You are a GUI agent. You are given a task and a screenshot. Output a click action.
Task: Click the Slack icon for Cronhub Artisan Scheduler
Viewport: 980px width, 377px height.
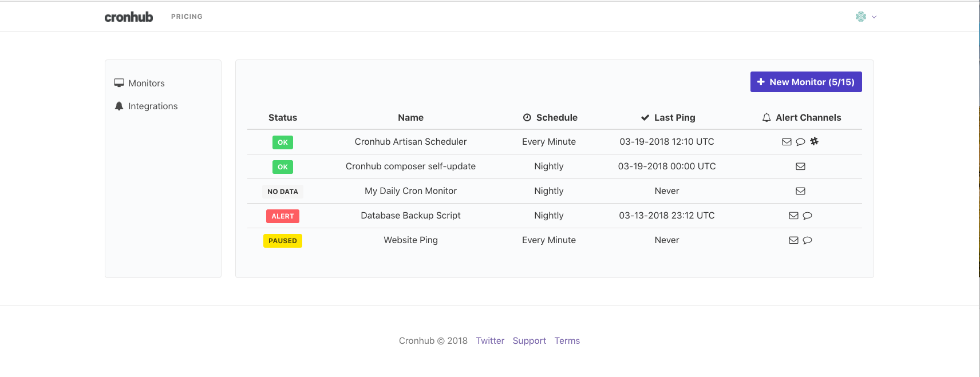pos(814,141)
